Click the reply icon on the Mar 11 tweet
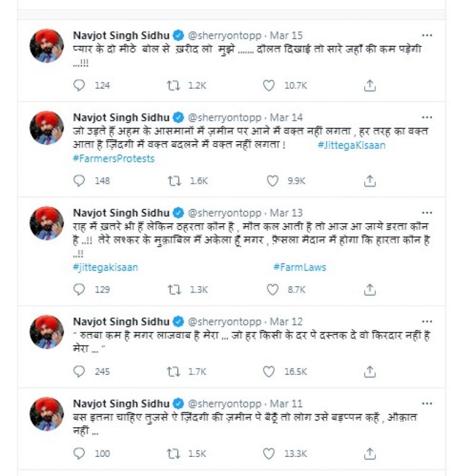Image resolution: width=451 pixels, height=476 pixels. tap(79, 453)
